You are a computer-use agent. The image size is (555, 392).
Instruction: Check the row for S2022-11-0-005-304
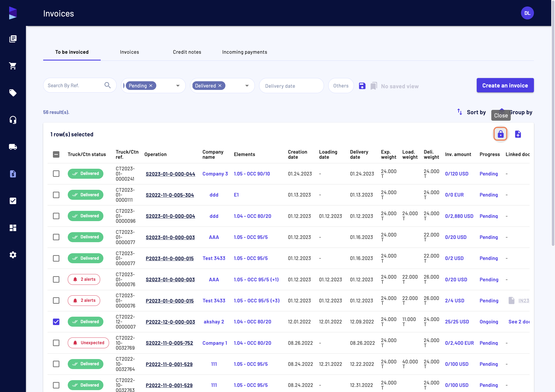[56, 195]
